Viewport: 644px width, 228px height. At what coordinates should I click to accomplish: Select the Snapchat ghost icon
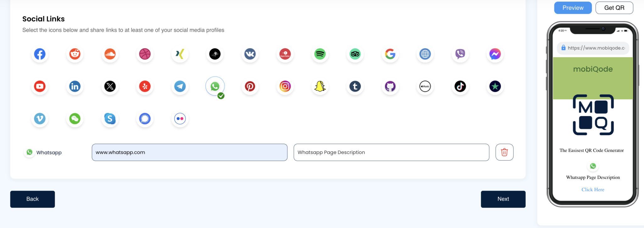pyautogui.click(x=320, y=86)
